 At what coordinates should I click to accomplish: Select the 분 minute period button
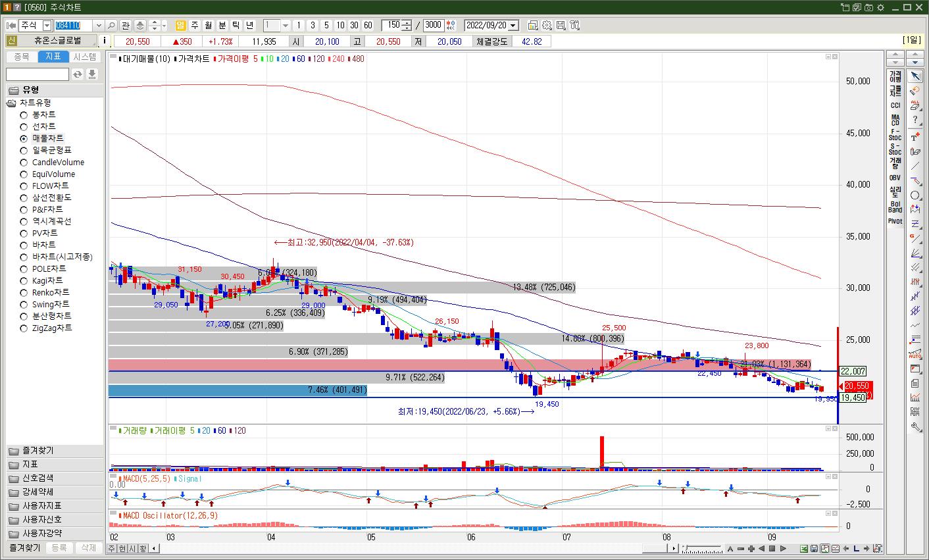click(222, 26)
